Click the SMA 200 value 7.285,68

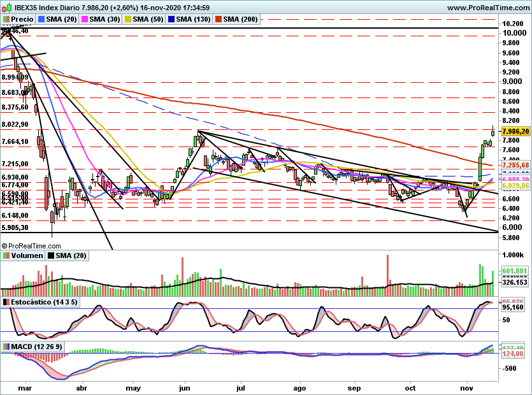[515, 165]
